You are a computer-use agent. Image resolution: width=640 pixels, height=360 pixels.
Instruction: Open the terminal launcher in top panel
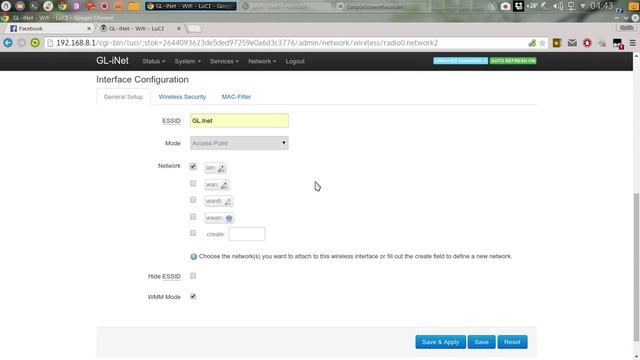click(x=34, y=6)
